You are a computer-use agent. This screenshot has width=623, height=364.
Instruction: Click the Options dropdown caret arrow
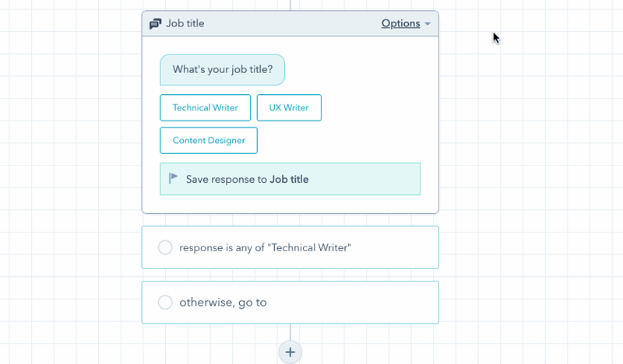428,24
